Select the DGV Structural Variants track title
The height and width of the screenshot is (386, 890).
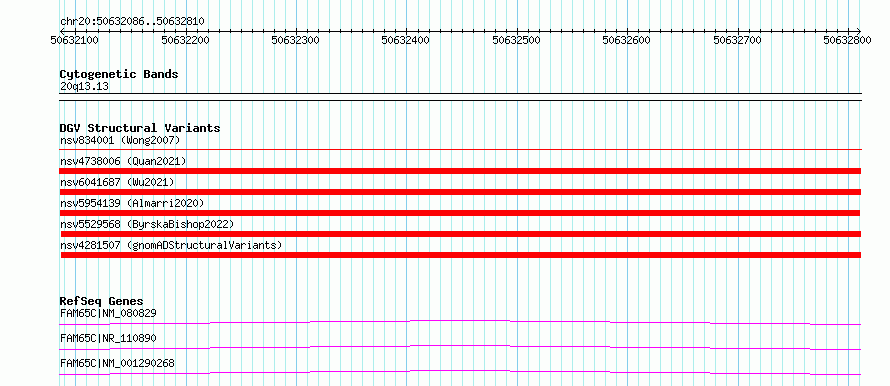[140, 128]
